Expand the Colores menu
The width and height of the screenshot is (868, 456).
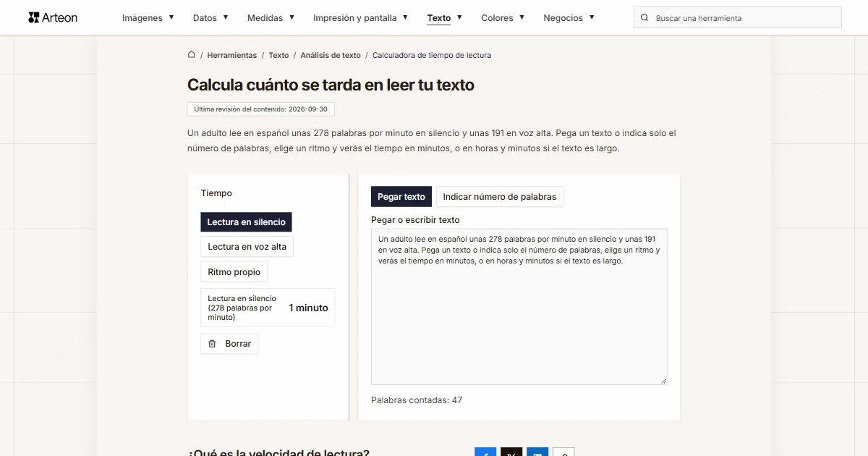click(x=503, y=17)
